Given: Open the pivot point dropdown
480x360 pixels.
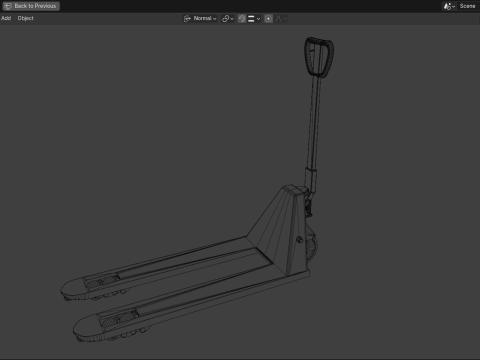Looking at the screenshot, I should [228, 19].
